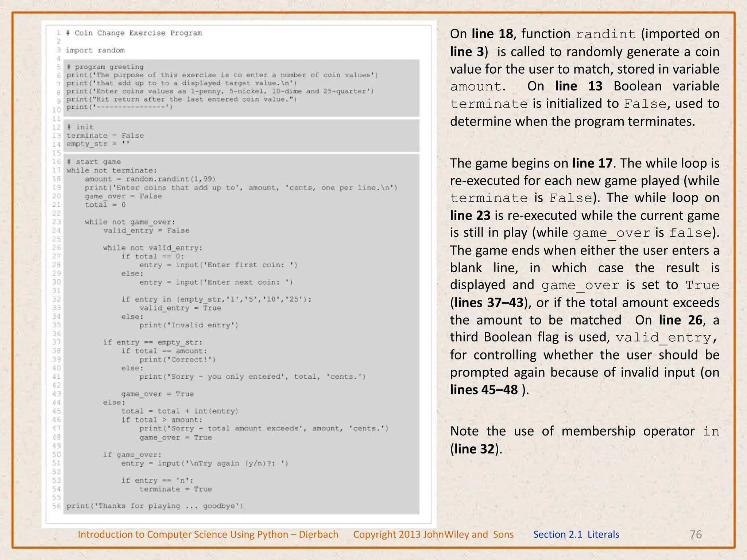Click the 'Try again (y/n)?' input line
The image size is (747, 560).
(205, 463)
